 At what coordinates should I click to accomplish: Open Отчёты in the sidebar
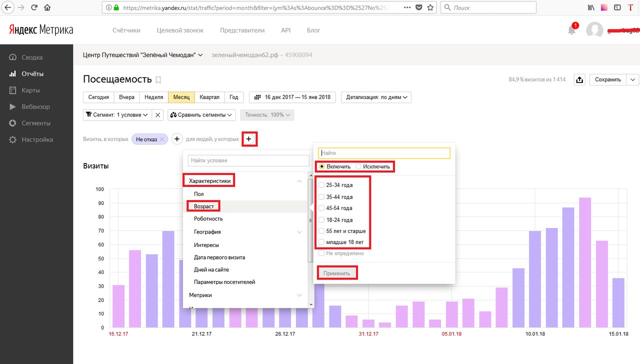[32, 73]
